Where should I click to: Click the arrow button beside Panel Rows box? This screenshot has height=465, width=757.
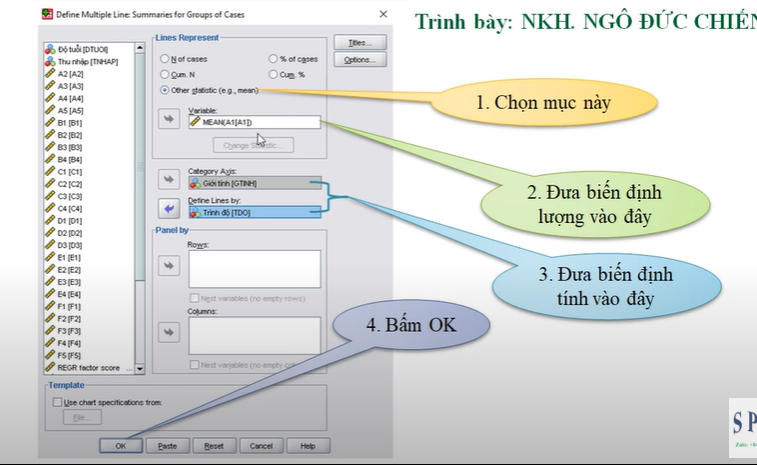pos(169,266)
